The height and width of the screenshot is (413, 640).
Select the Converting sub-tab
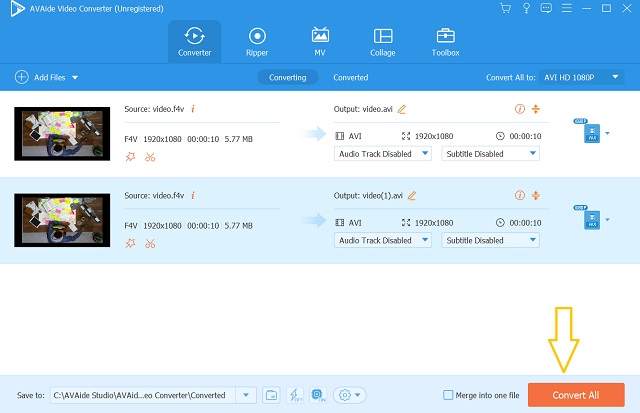point(287,78)
